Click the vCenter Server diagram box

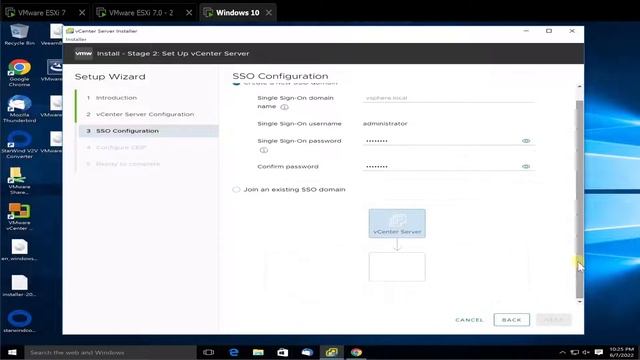tap(397, 223)
